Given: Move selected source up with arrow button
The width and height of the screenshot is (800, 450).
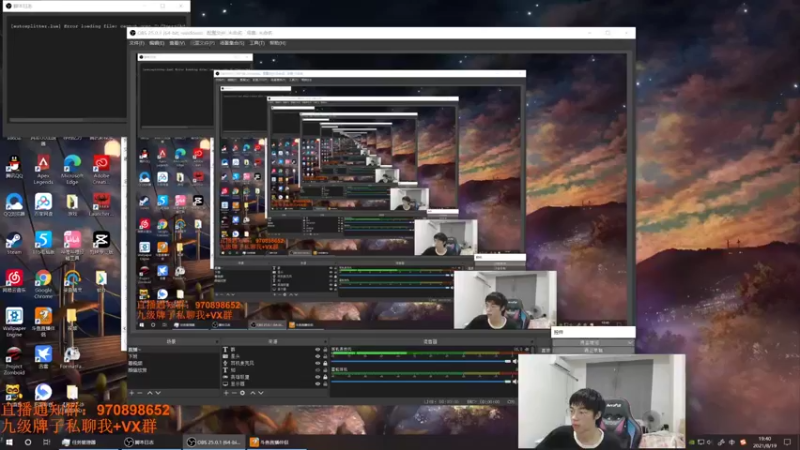Looking at the screenshot, I should [253, 393].
